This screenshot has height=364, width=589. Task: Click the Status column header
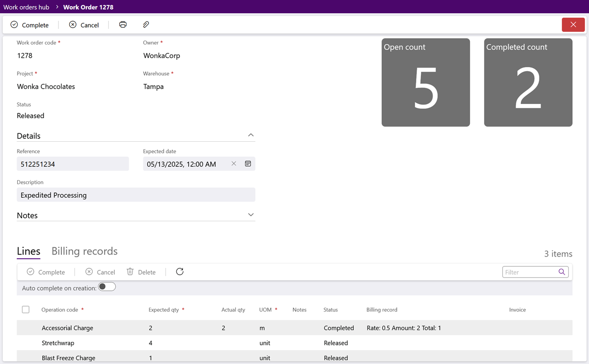331,310
